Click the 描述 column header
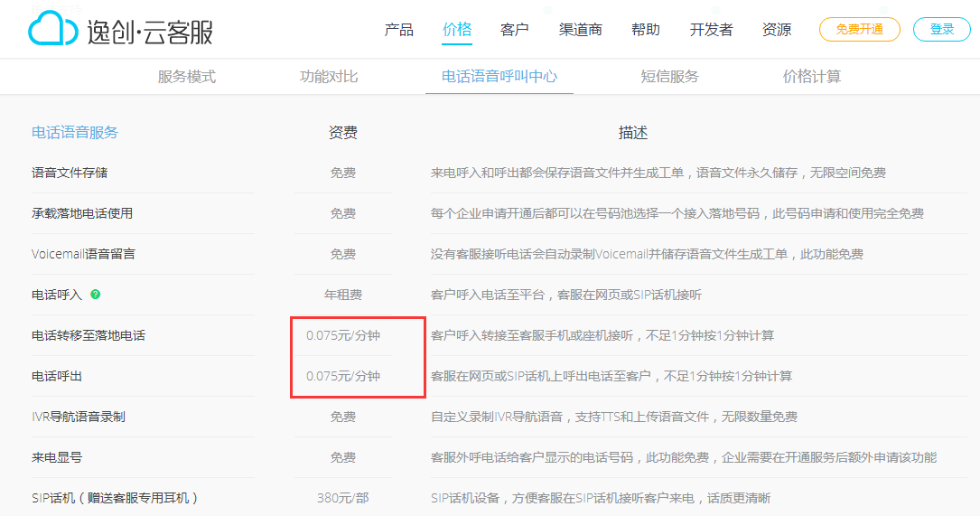 pos(633,133)
